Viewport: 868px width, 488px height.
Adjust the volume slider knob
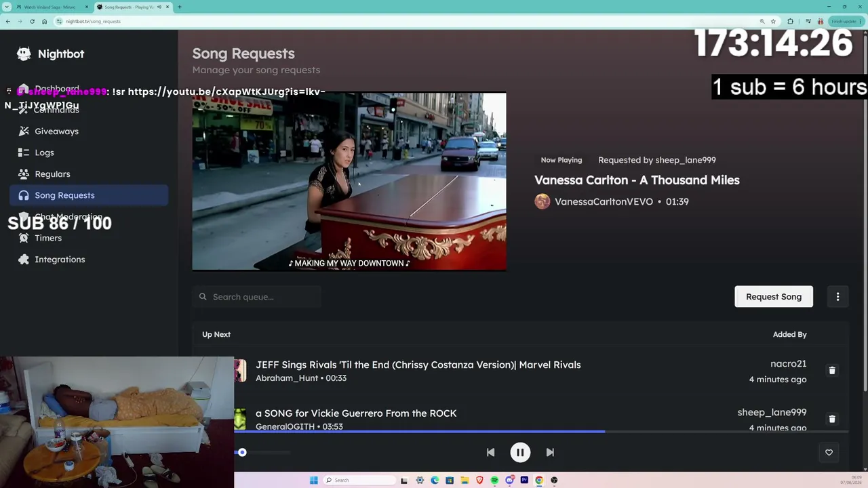pos(242,453)
